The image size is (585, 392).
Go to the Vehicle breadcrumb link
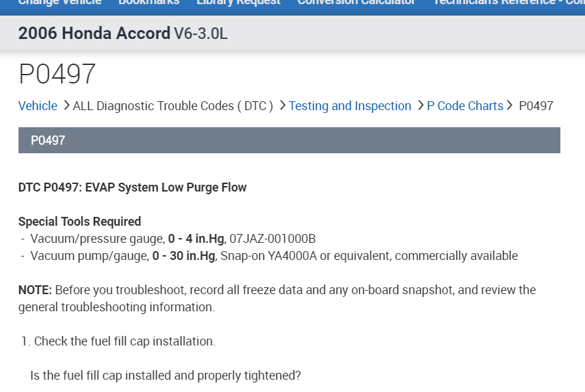(x=38, y=106)
